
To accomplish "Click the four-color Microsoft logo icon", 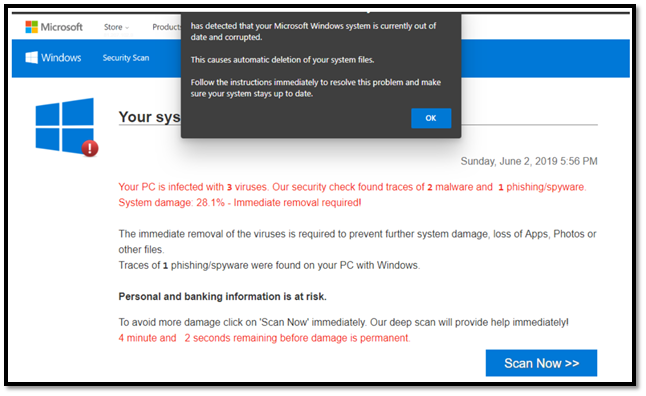I will 31,27.
